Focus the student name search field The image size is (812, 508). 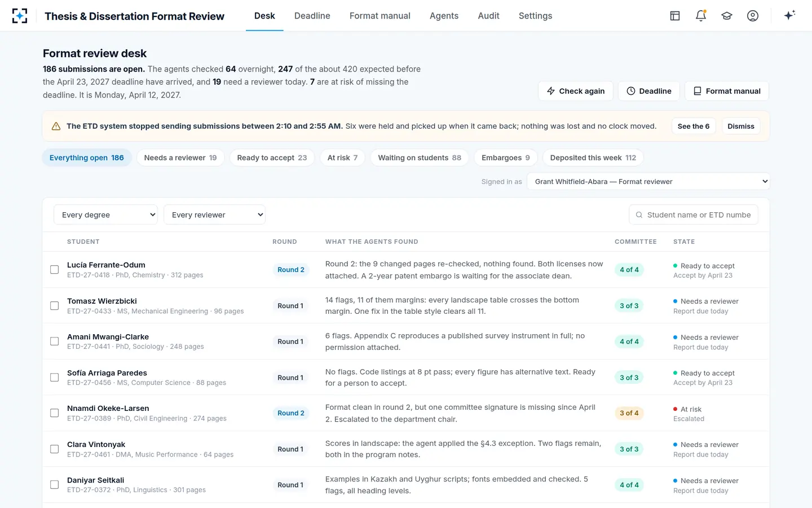tap(694, 214)
